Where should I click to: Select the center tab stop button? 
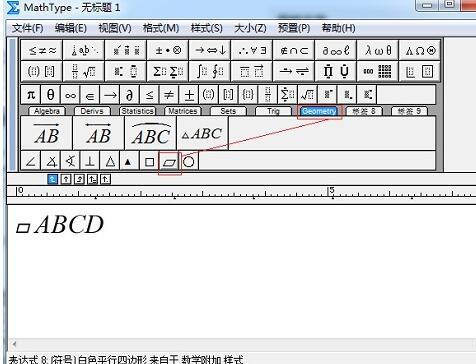pos(66,179)
